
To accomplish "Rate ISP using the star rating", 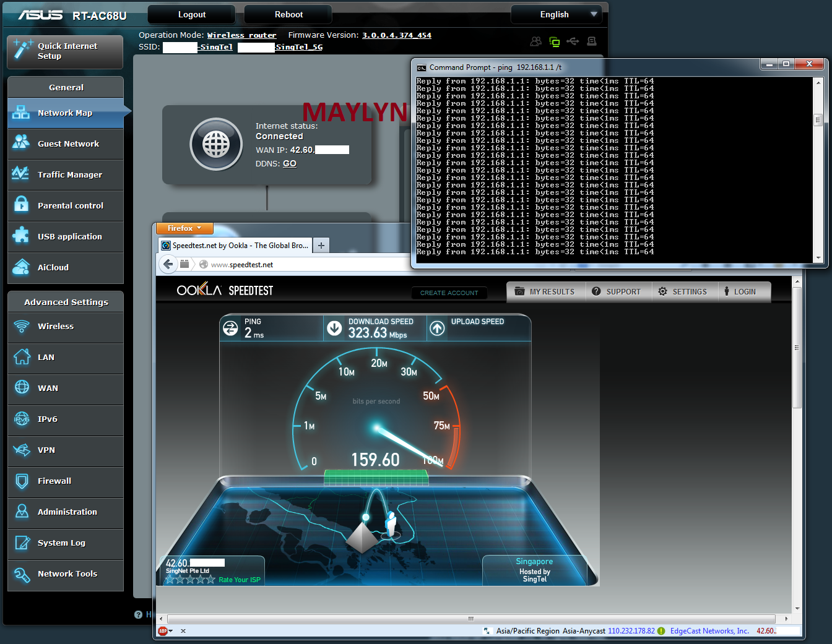I will click(190, 580).
